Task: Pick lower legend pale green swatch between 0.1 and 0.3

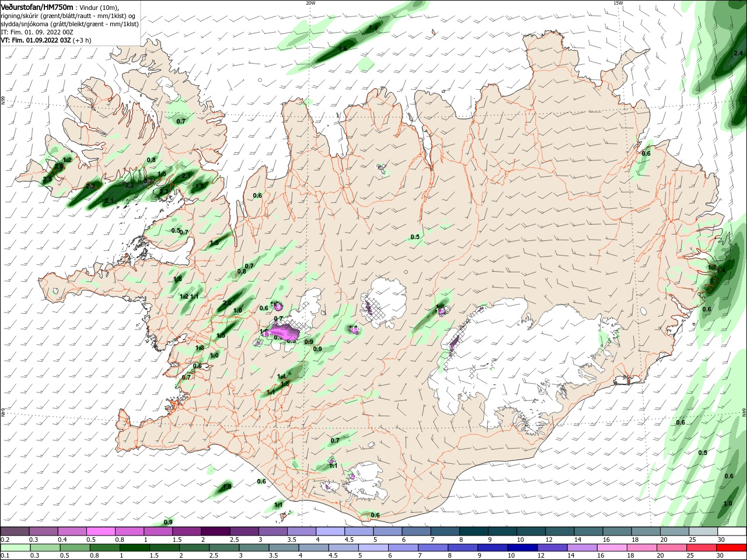Action: [x=15, y=548]
